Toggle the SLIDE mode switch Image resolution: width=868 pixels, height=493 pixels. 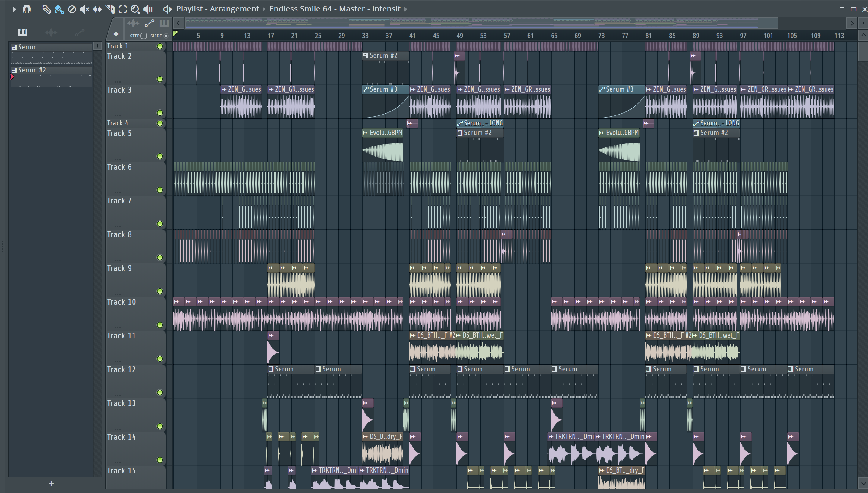[166, 36]
